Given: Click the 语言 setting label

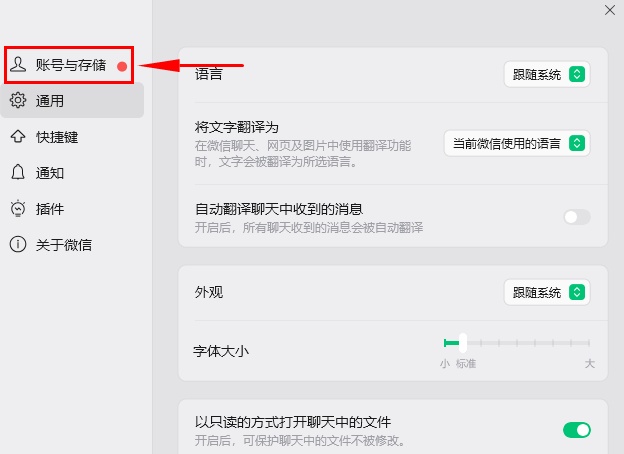Looking at the screenshot, I should [x=209, y=74].
